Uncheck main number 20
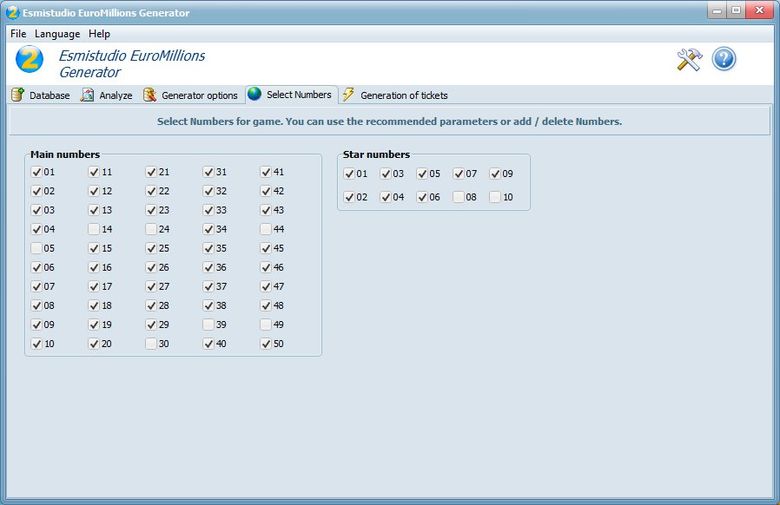The image size is (780, 505). click(94, 344)
